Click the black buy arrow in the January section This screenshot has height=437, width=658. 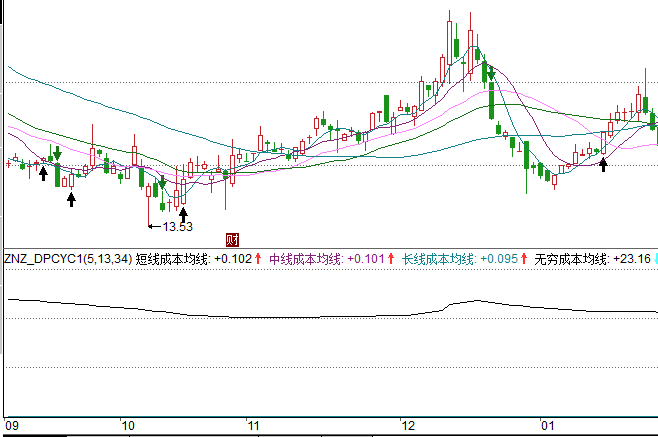click(x=603, y=164)
